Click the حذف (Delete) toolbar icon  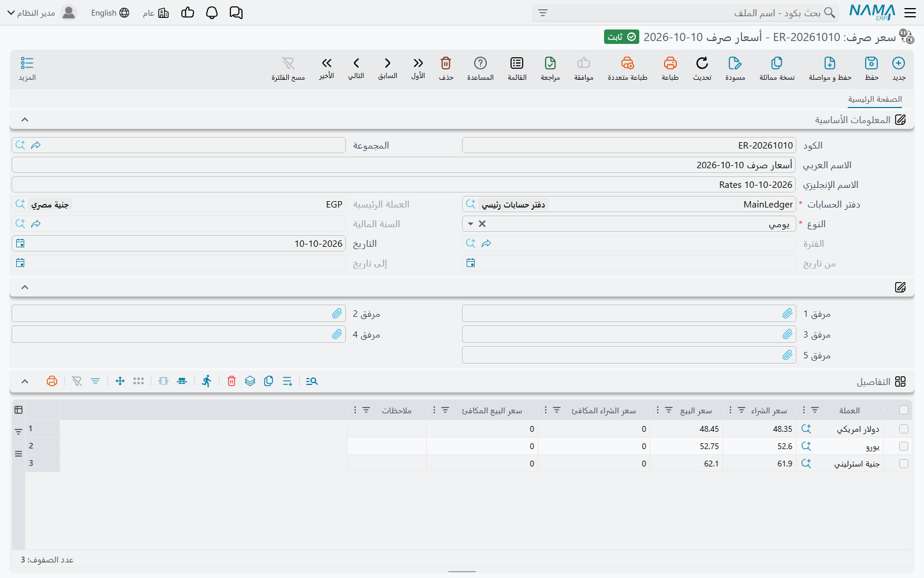coord(446,63)
